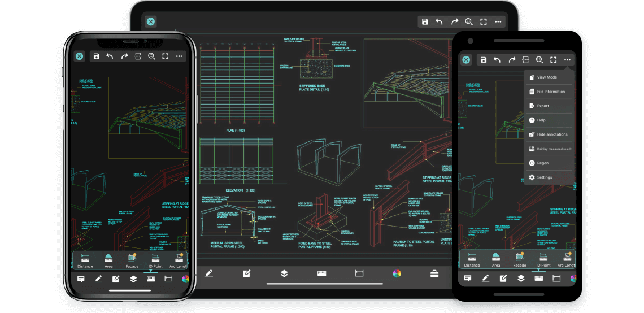This screenshot has width=644, height=313.
Task: Redo the action on the right phone
Action: coord(512,59)
